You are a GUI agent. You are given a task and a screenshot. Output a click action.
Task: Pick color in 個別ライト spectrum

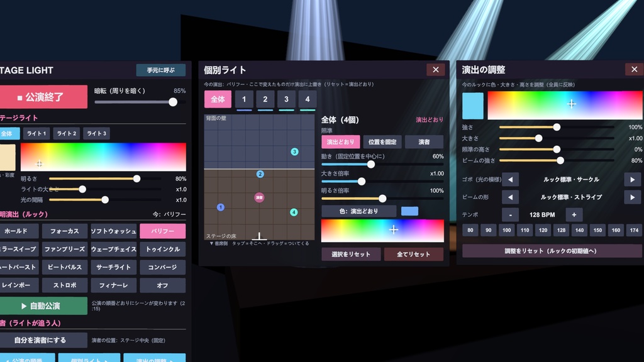point(382,230)
